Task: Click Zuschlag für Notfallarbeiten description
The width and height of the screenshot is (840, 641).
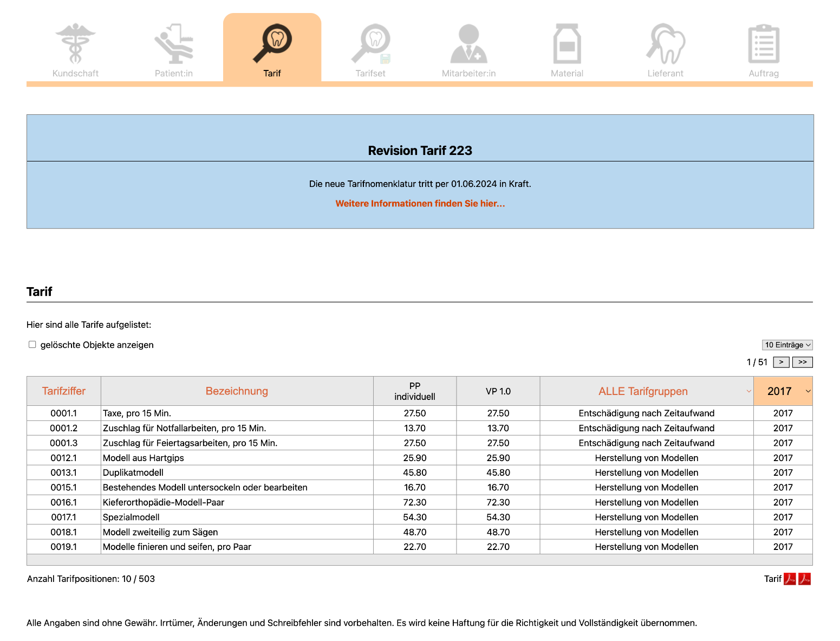Action: pyautogui.click(x=185, y=428)
